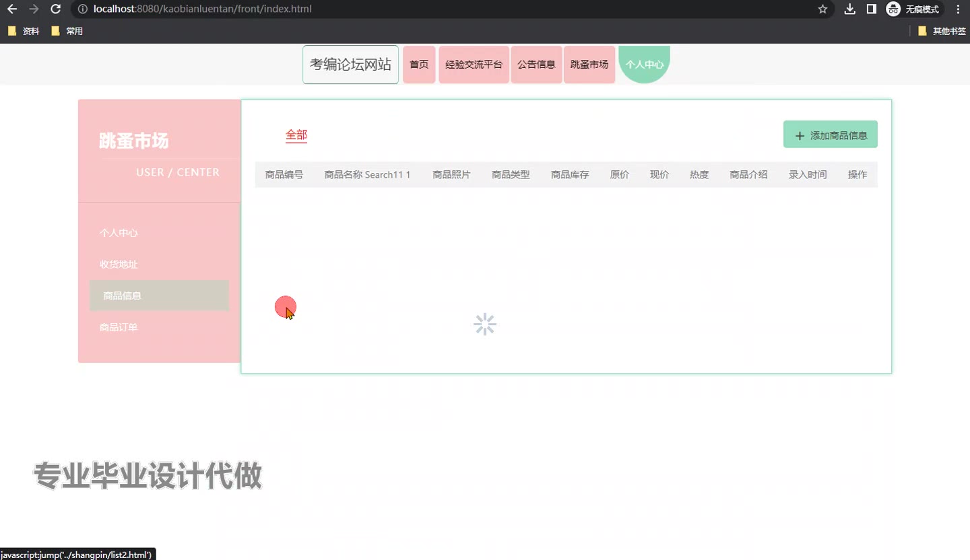The image size is (970, 560).
Task: Open the 跳蚤市场 nav tab
Action: (589, 65)
